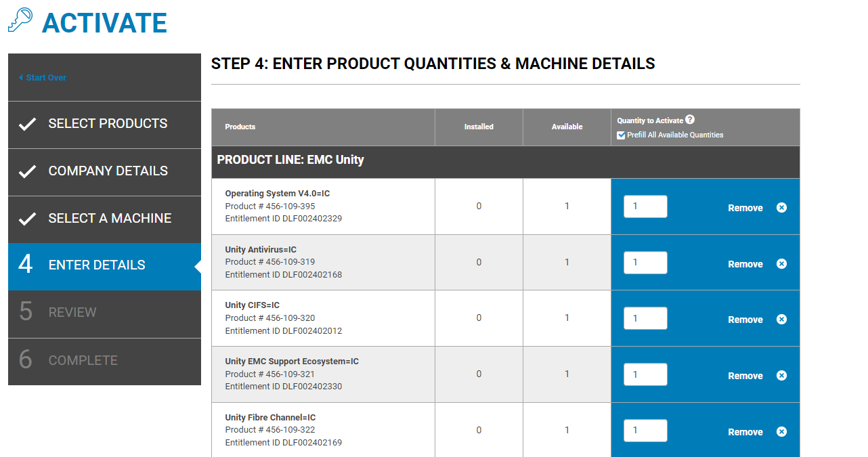This screenshot has width=868, height=457.
Task: Click Remove on the Unity Antivirus row
Action: 745,263
